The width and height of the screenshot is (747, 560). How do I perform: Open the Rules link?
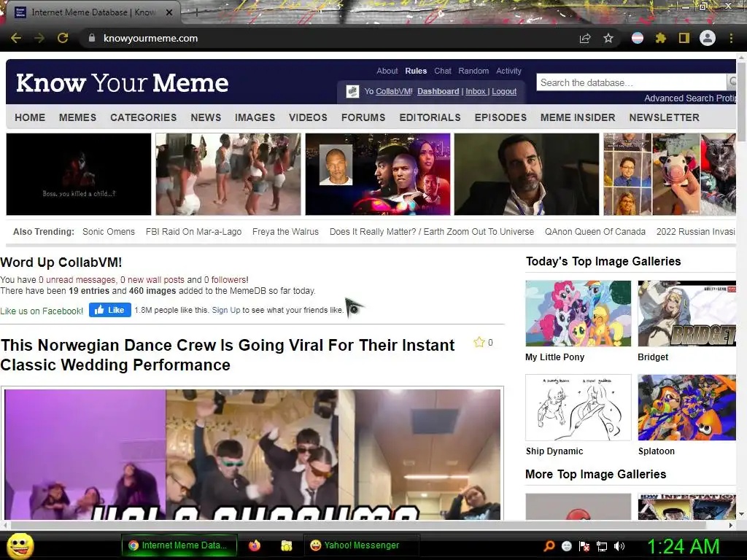click(x=416, y=71)
